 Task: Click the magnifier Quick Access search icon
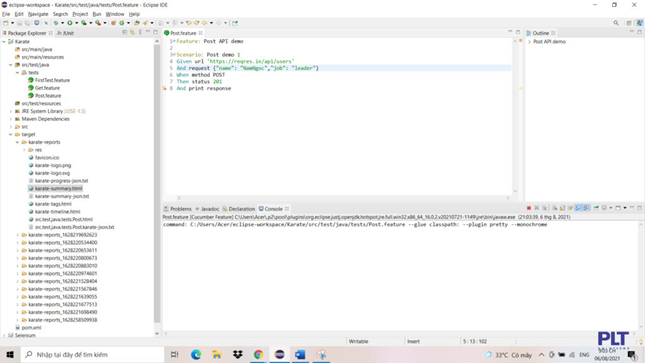pyautogui.click(x=616, y=23)
